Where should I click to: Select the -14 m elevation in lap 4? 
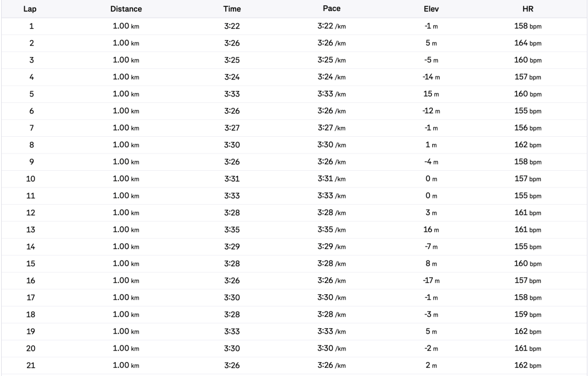[431, 77]
